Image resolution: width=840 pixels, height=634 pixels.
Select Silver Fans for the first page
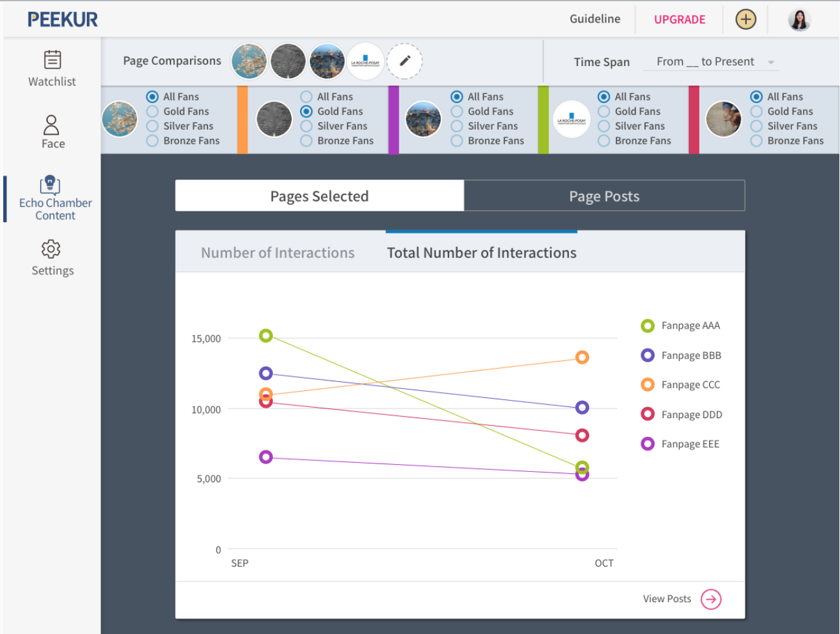pos(152,126)
